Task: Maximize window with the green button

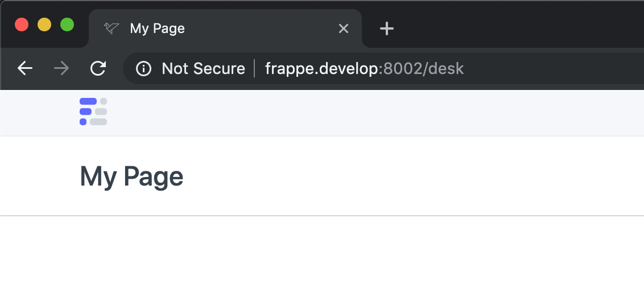Action: [x=67, y=24]
